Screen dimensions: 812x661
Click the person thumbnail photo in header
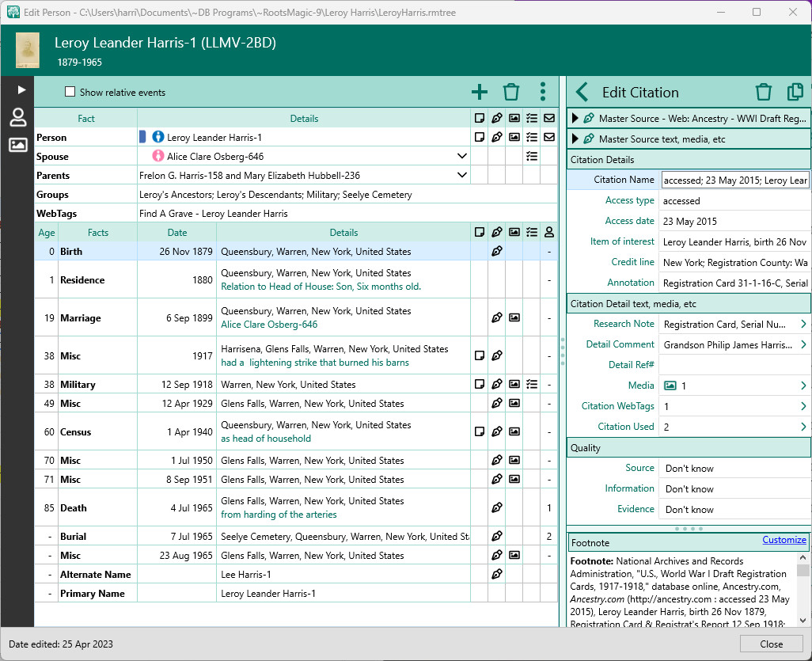tap(28, 50)
